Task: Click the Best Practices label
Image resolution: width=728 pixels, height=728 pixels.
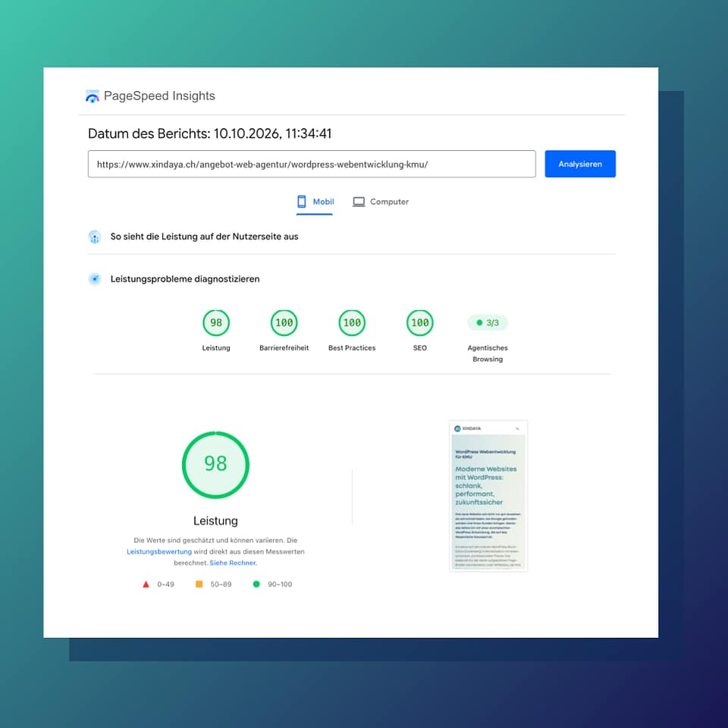Action: [x=352, y=348]
